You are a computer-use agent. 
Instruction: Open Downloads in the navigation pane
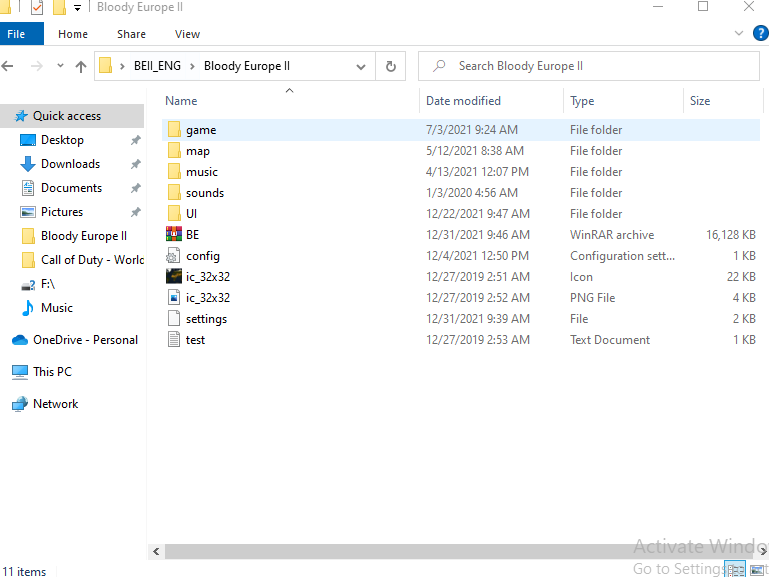click(70, 164)
